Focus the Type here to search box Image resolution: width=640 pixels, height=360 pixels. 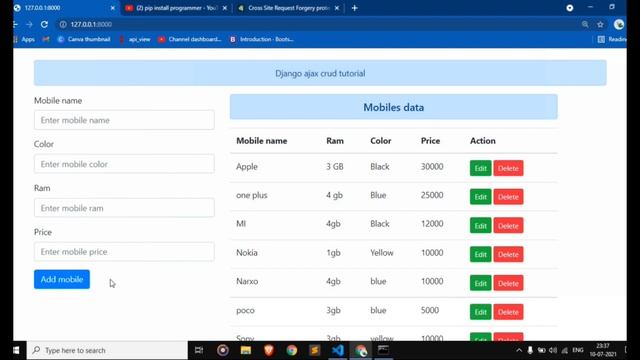(x=107, y=350)
